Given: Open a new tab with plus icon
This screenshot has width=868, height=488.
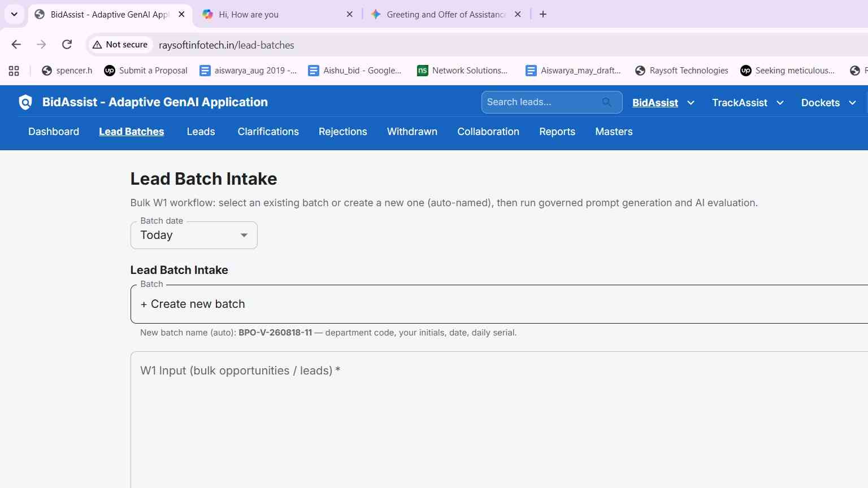Looking at the screenshot, I should pyautogui.click(x=543, y=14).
